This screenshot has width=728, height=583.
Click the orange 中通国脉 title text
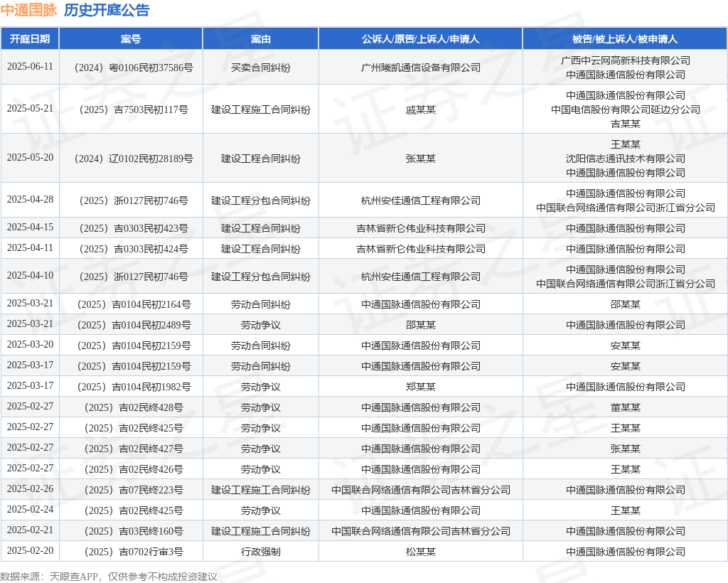pos(28,10)
